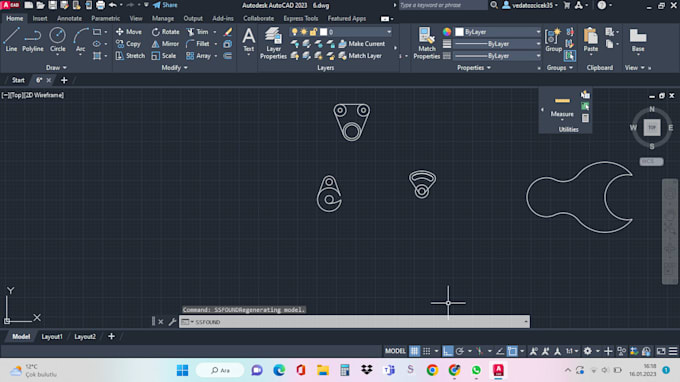Click the Measure utility

[x=562, y=107]
